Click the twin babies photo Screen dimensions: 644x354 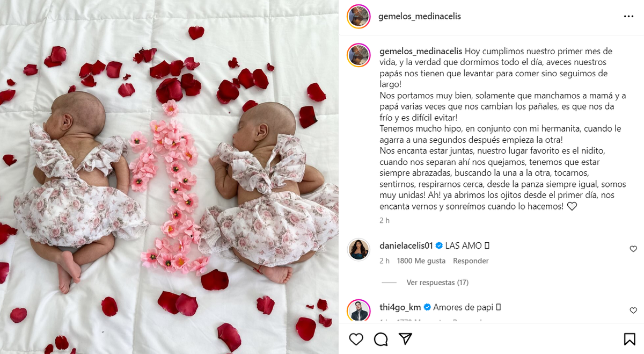coord(169,177)
